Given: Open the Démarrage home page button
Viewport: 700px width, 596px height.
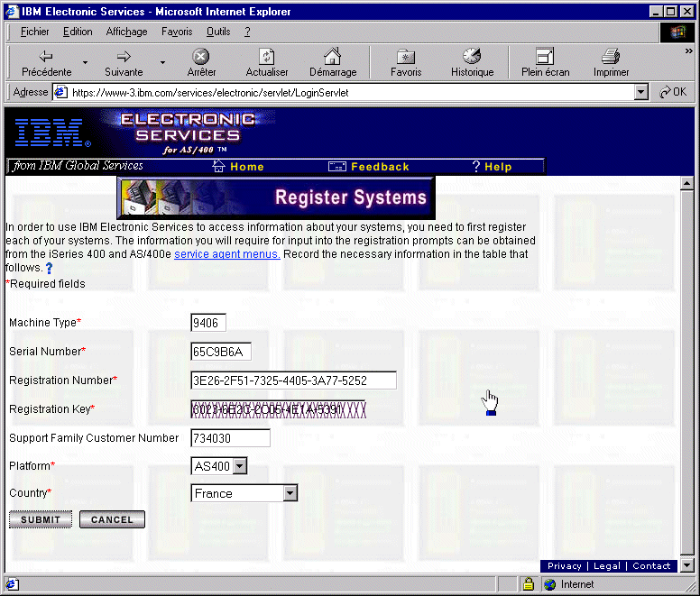Looking at the screenshot, I should coord(333,63).
